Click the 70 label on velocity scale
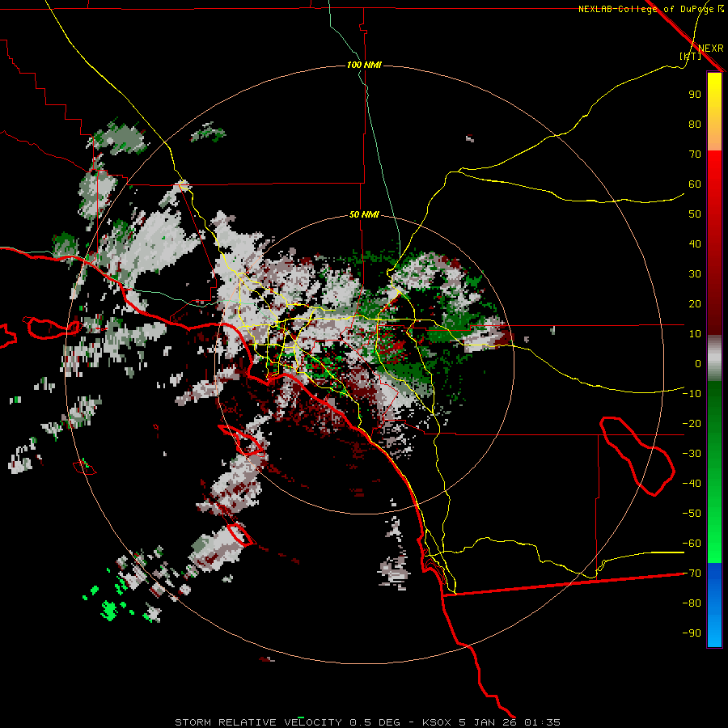This screenshot has width=728, height=728. (x=695, y=154)
